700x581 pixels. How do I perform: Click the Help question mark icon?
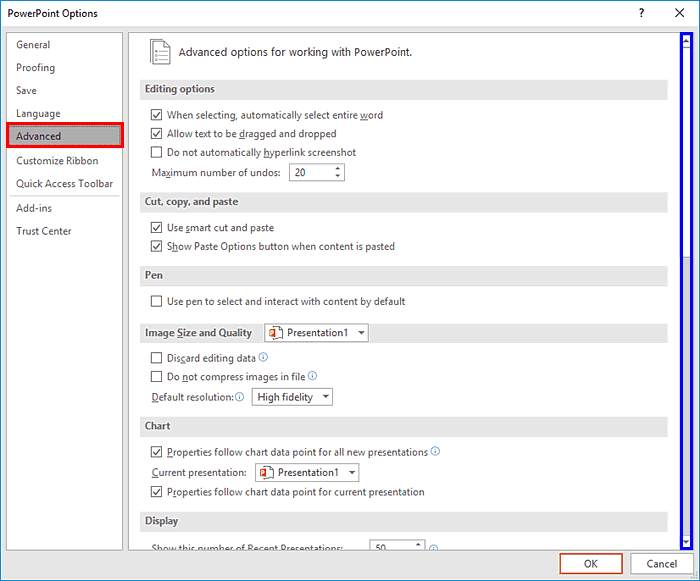(x=642, y=13)
